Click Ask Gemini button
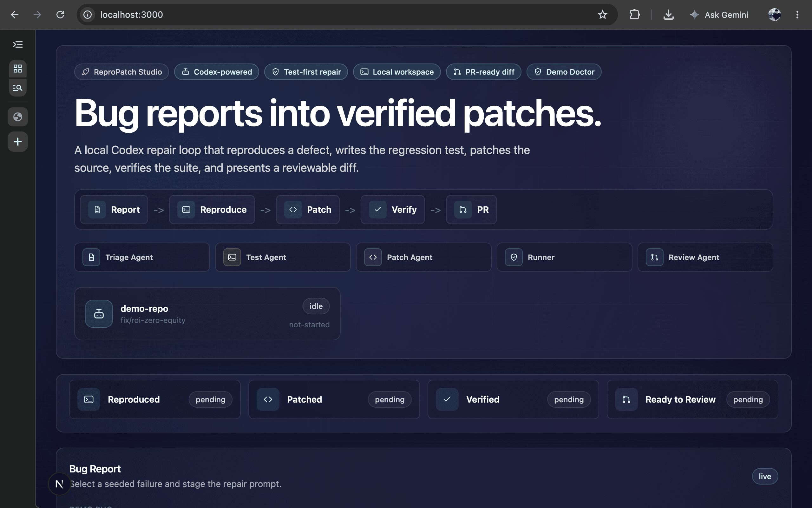Viewport: 812px width, 508px height. (x=719, y=15)
